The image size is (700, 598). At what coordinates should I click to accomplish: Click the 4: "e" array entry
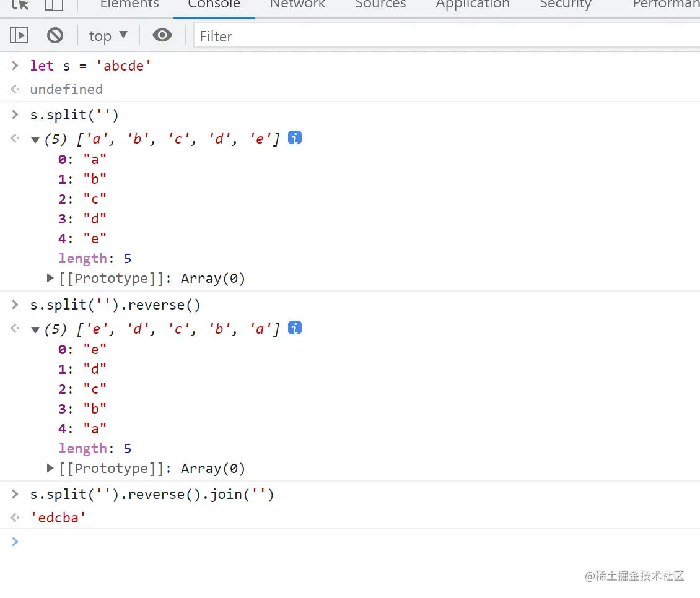tap(82, 238)
